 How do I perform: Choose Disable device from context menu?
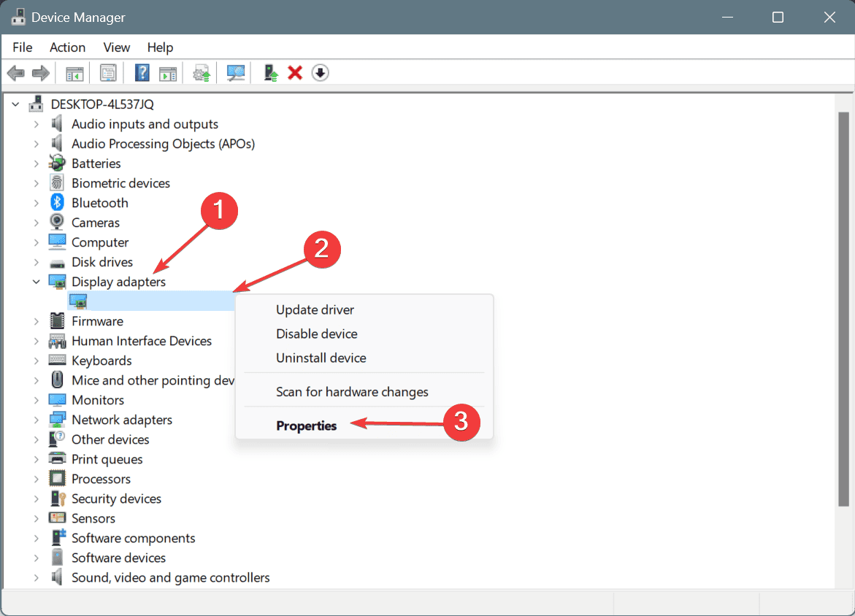click(x=364, y=334)
